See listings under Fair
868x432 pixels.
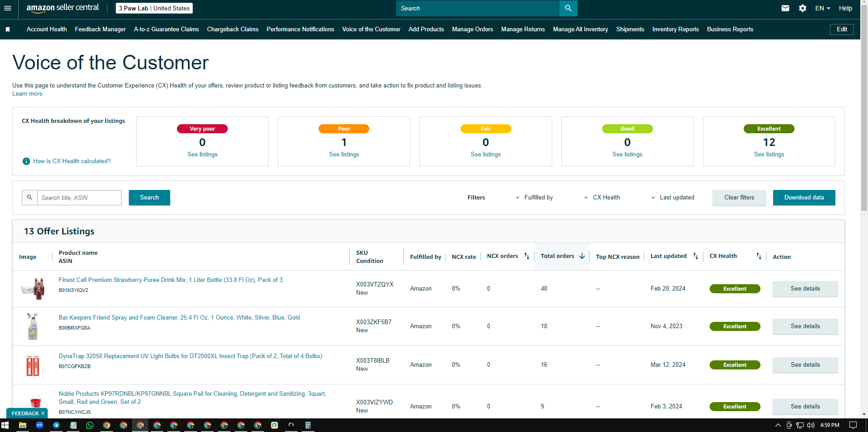[x=485, y=155]
